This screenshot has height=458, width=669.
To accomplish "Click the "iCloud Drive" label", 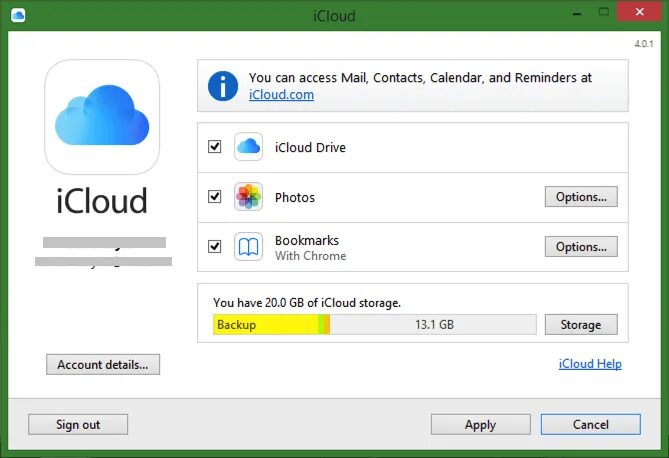I will 310,147.
